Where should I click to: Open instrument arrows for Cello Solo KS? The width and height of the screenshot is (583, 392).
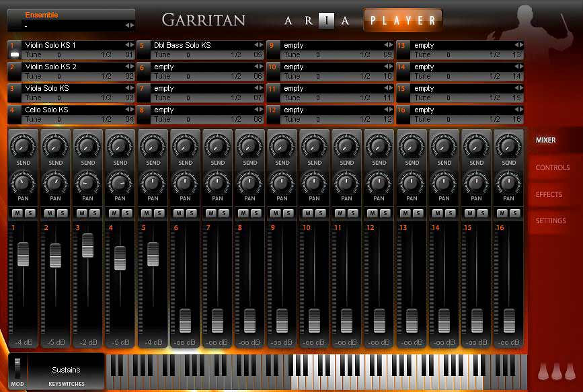tap(129, 110)
